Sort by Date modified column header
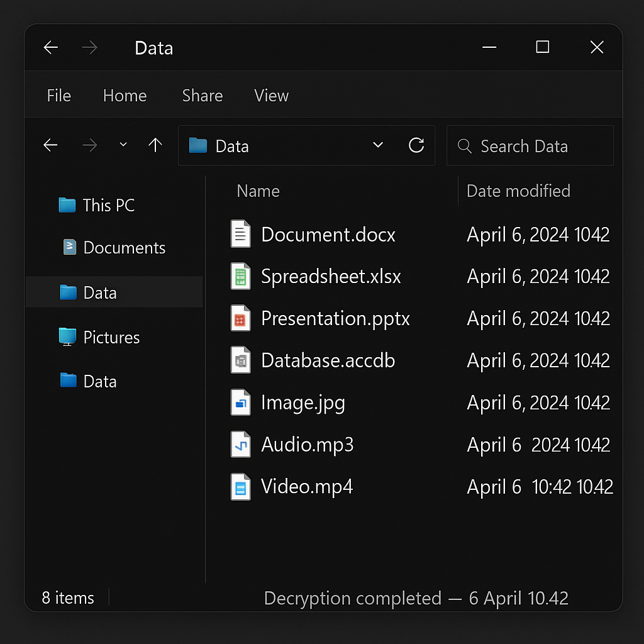Image resolution: width=644 pixels, height=644 pixels. click(518, 191)
